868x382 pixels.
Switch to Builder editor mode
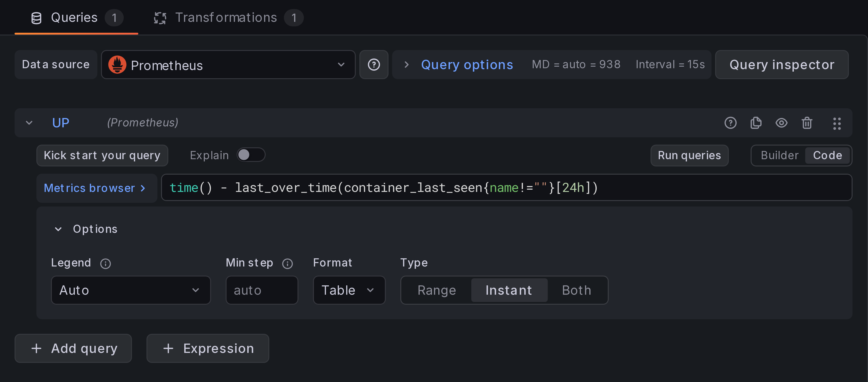pos(779,155)
